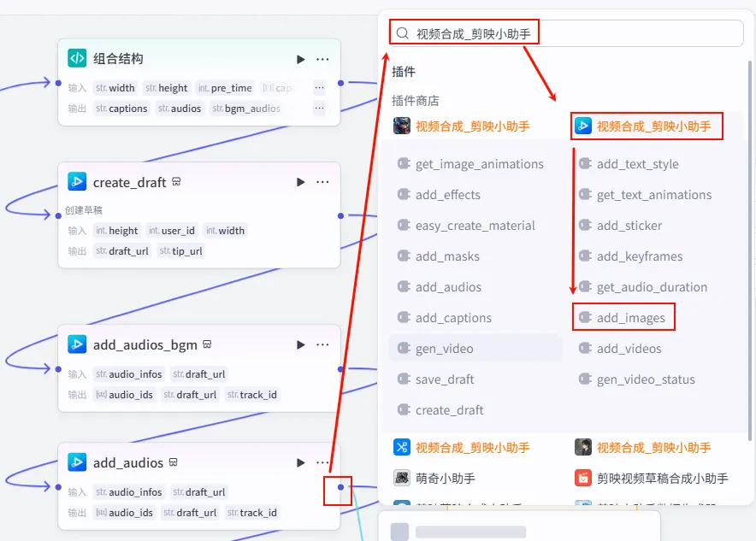Click the tip_url output in create_draft
The image size is (756, 541).
click(181, 251)
